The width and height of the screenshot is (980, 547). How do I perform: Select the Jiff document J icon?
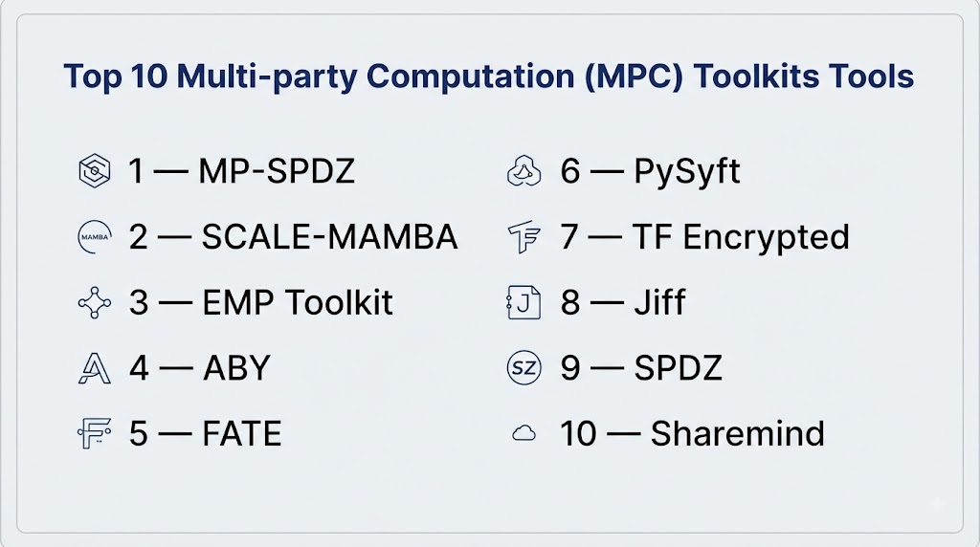pyautogui.click(x=523, y=303)
